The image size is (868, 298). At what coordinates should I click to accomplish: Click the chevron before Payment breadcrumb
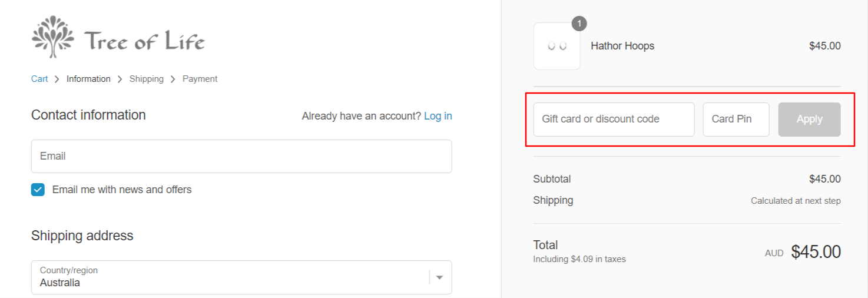[x=173, y=79]
